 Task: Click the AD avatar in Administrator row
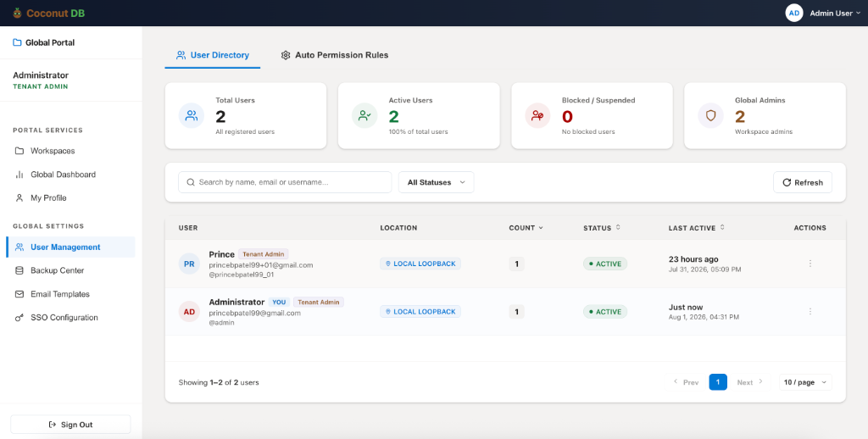pos(189,312)
